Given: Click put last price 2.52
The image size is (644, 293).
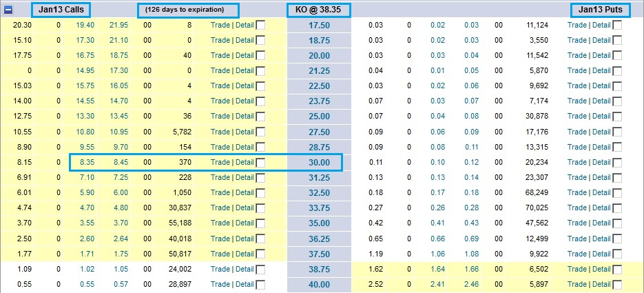Looking at the screenshot, I should [376, 284].
